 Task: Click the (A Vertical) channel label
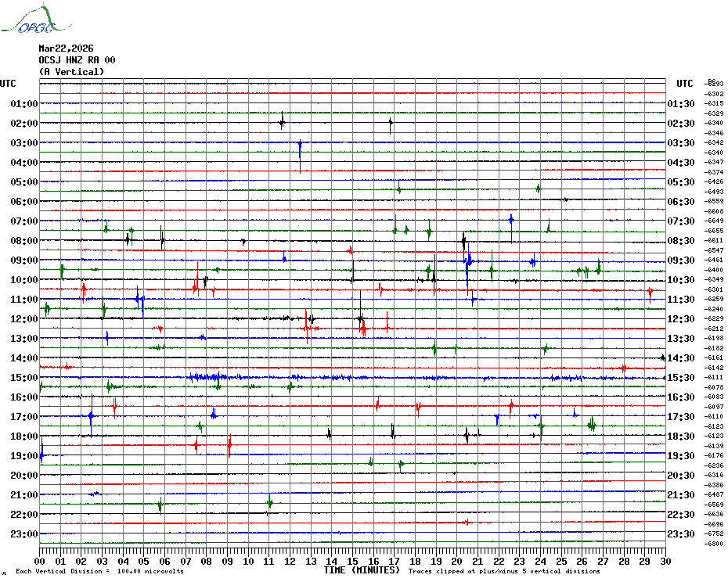pyautogui.click(x=71, y=72)
